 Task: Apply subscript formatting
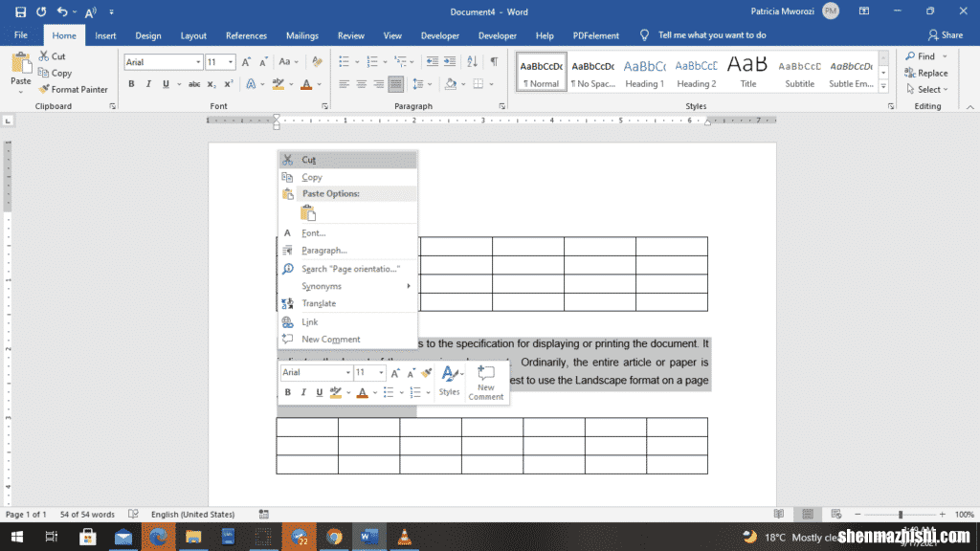pos(212,84)
